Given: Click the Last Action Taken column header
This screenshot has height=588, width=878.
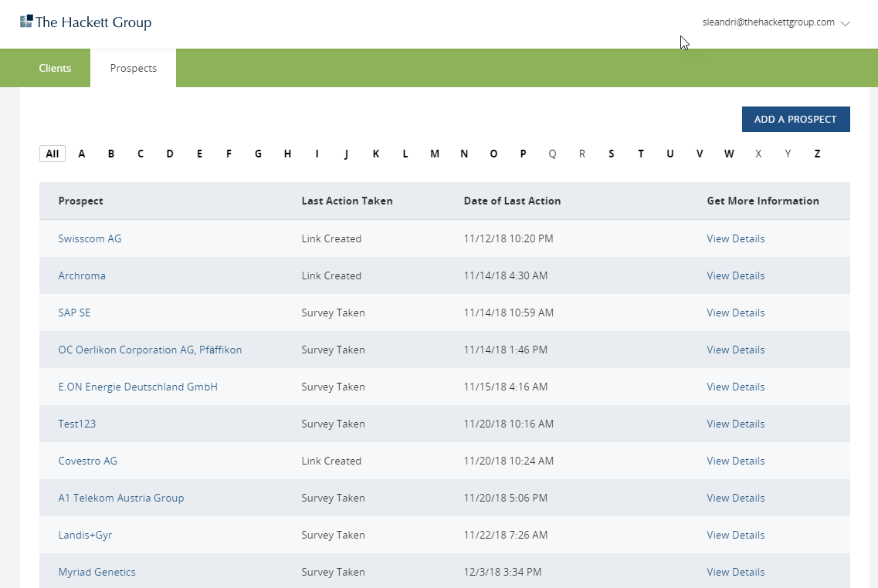Looking at the screenshot, I should tap(347, 201).
